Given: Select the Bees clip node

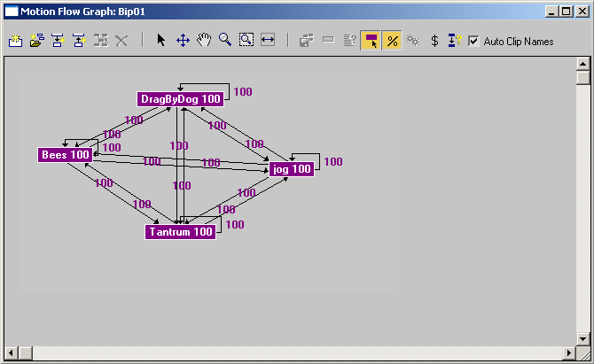Looking at the screenshot, I should point(65,155).
